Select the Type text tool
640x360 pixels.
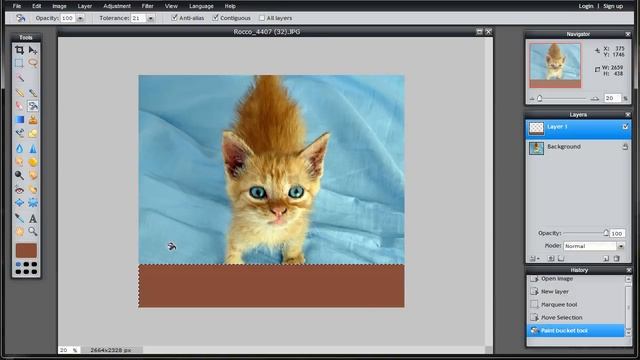point(33,218)
